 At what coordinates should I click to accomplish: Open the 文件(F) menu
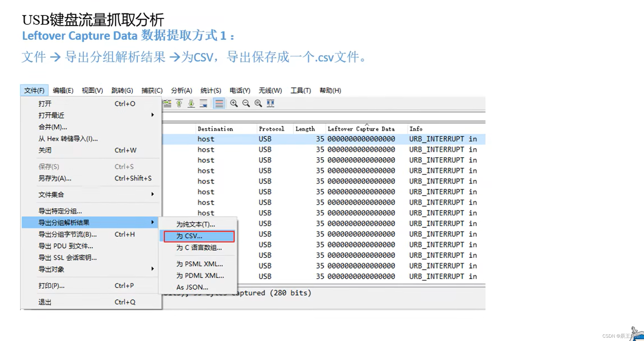[x=34, y=90]
